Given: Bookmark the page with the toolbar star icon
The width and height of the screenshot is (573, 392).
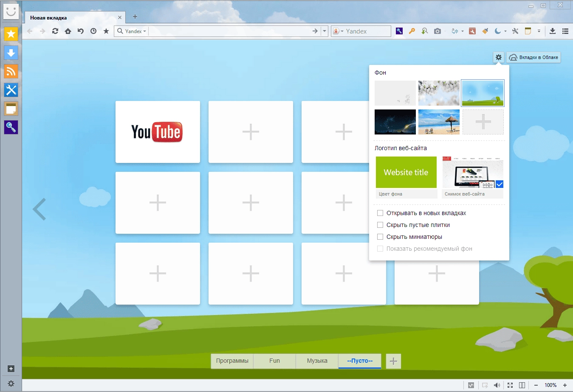Looking at the screenshot, I should [106, 31].
